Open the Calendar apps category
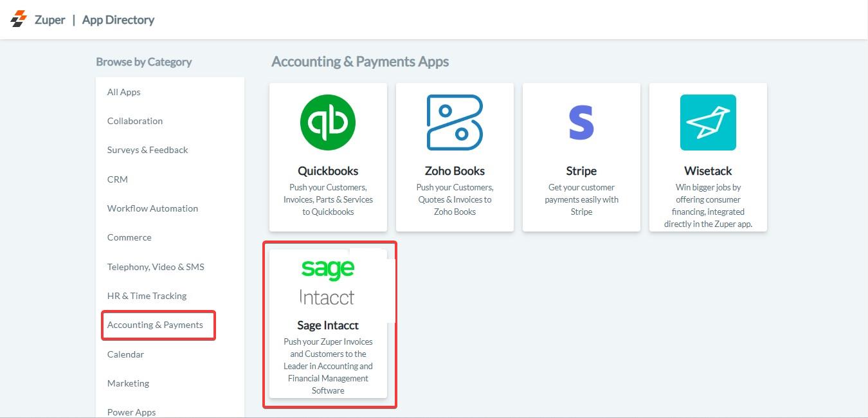The image size is (868, 418). click(x=125, y=354)
